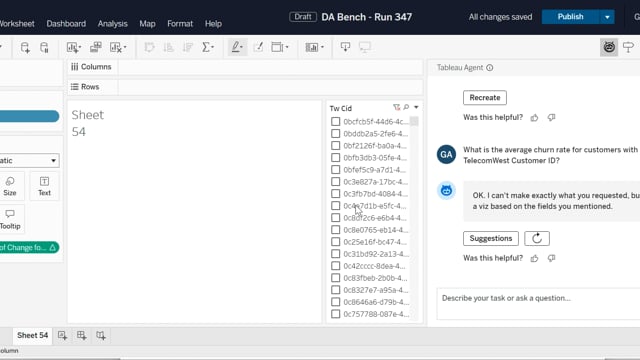Viewport: 640px width, 360px height.
Task: Click the Publish button
Action: [571, 17]
